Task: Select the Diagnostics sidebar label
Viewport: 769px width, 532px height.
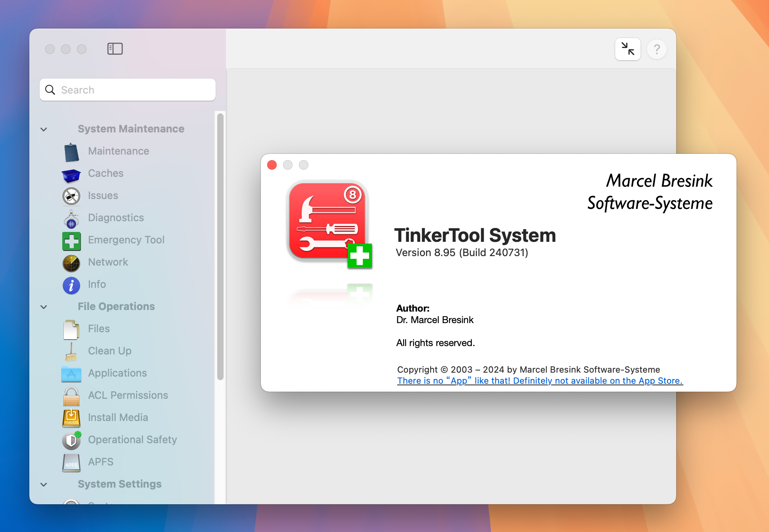Action: (116, 218)
